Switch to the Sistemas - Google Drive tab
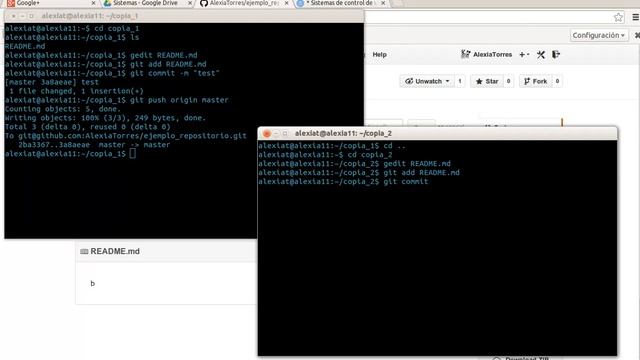 coord(147,3)
